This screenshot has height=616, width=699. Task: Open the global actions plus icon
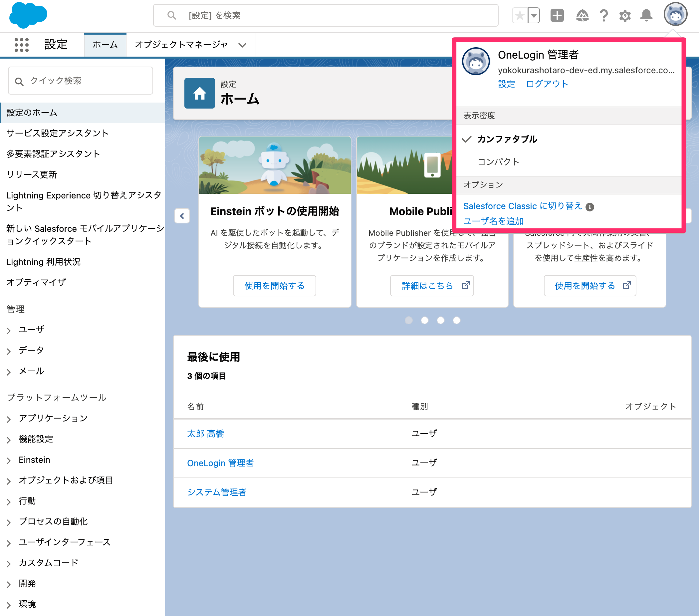(557, 15)
